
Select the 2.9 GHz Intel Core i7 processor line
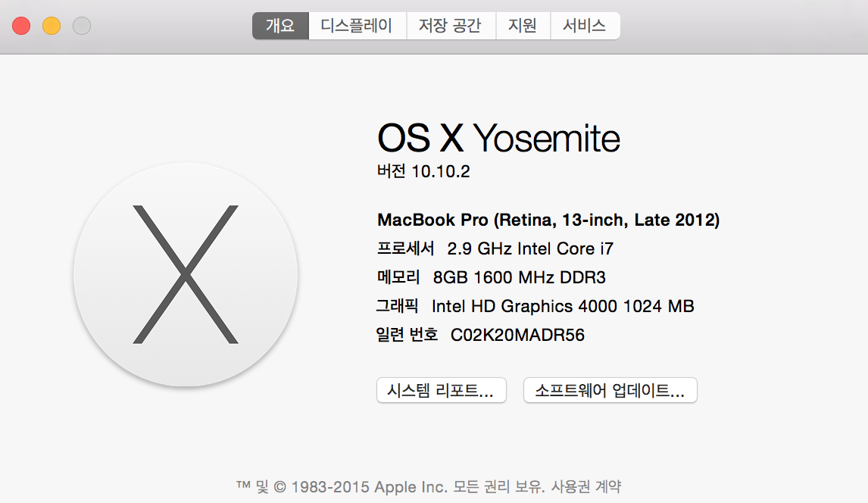(x=529, y=248)
